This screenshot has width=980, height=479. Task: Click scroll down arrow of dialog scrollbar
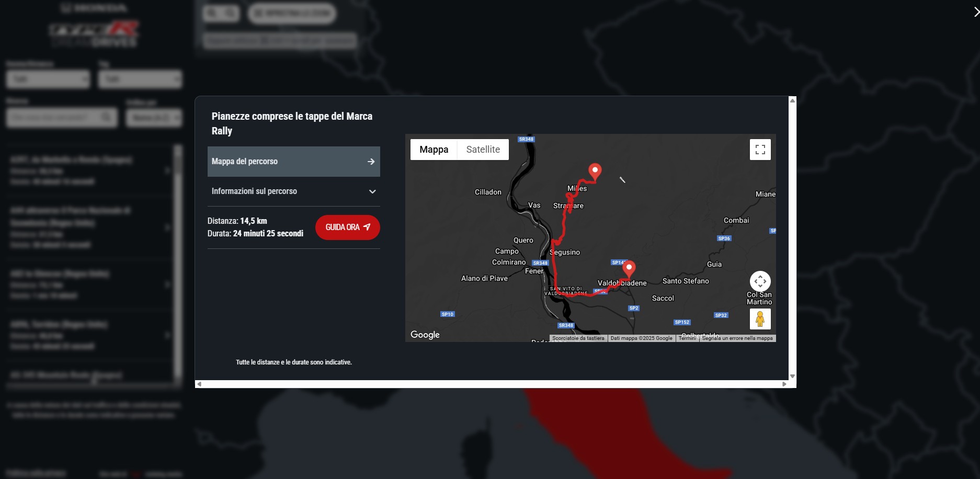[792, 376]
